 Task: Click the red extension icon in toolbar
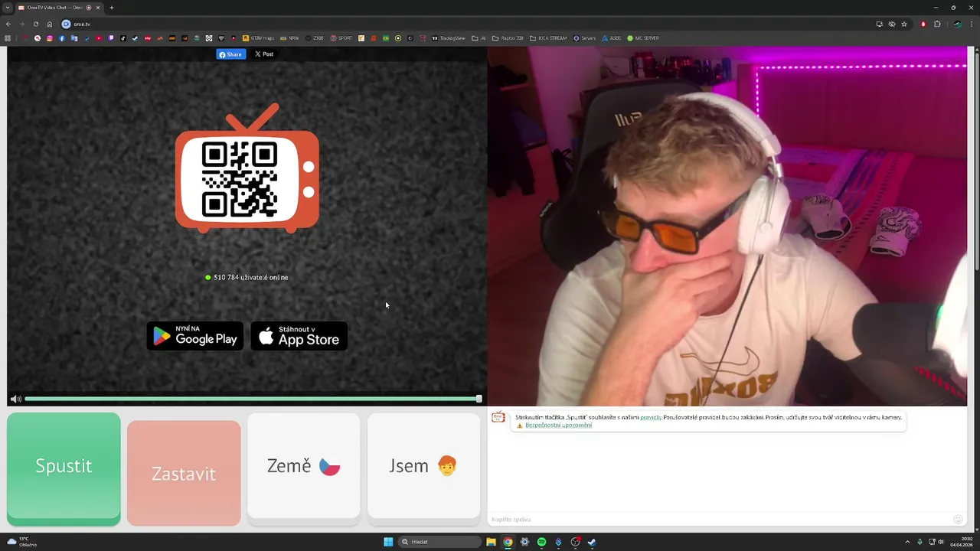pos(923,24)
